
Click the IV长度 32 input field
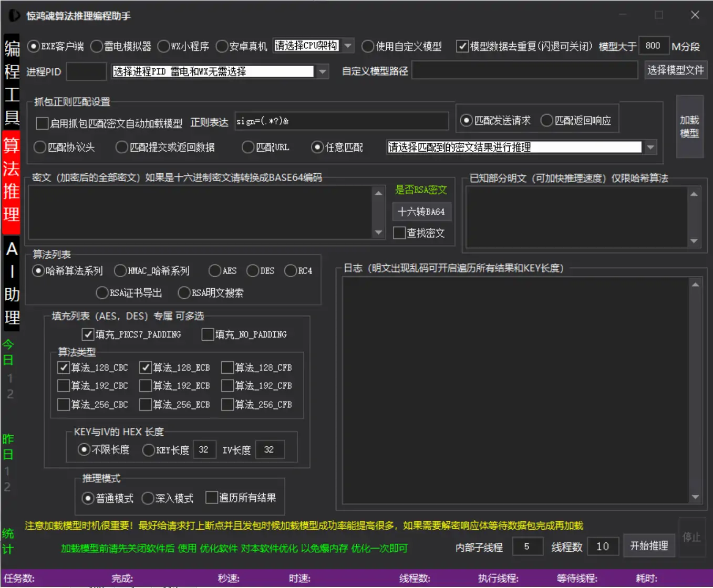click(270, 449)
